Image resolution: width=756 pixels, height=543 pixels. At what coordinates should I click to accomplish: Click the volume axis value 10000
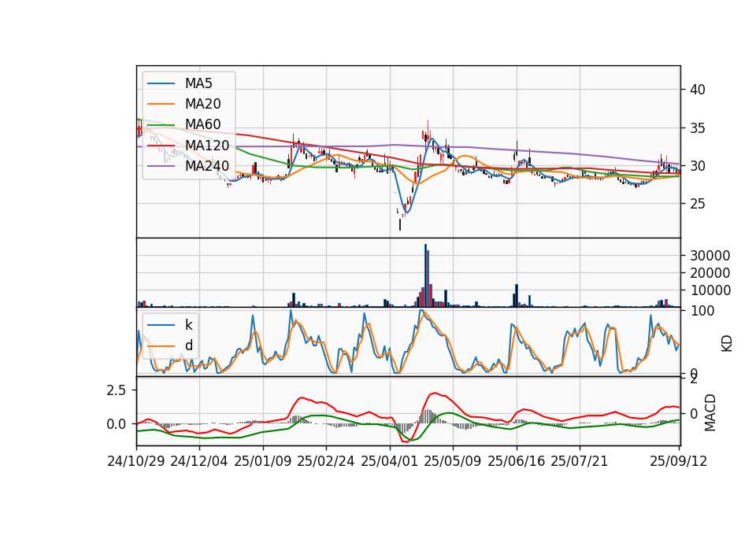pos(710,290)
